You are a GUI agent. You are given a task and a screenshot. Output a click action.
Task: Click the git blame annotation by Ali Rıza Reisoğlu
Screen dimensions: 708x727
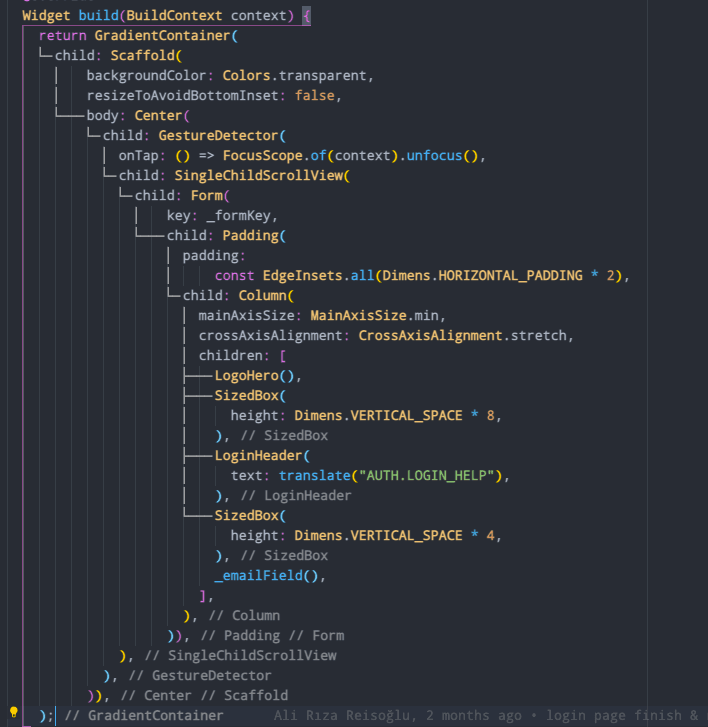tap(487, 715)
